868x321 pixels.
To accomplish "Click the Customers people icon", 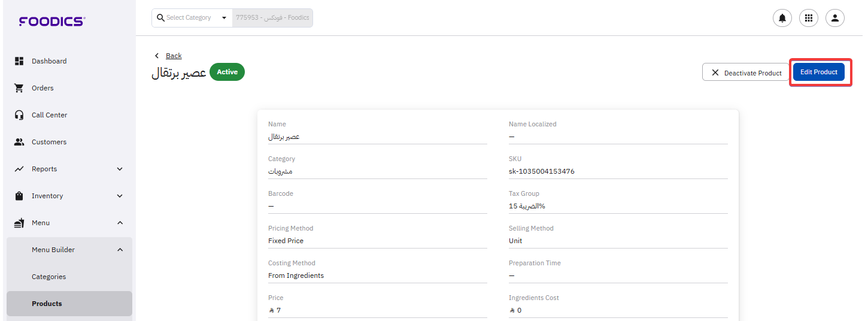I will click(x=19, y=142).
